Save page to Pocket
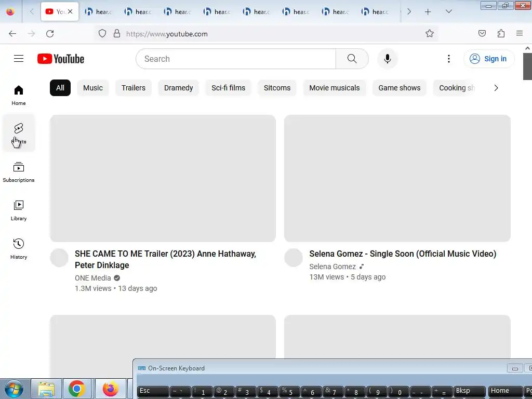This screenshot has height=399, width=532. point(482,33)
